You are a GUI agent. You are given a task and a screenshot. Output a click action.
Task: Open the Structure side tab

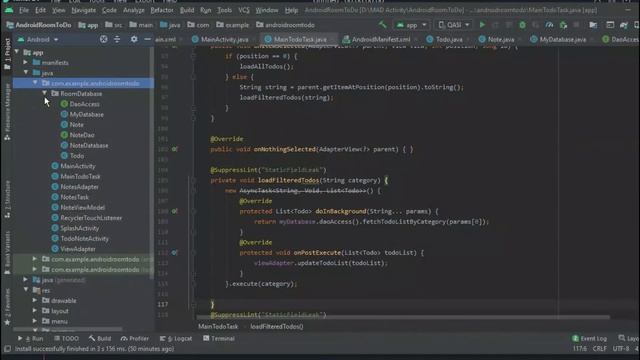pos(7,199)
